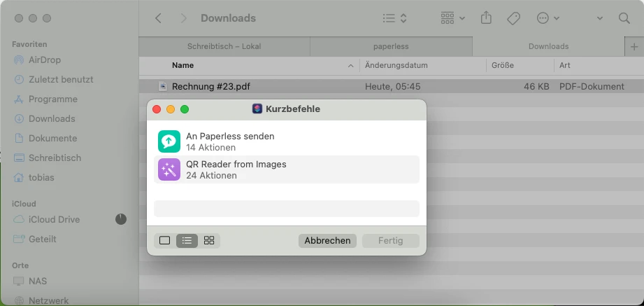Screen dimensions: 644x306
Task: Click the iCloud section header
Action: click(x=24, y=204)
